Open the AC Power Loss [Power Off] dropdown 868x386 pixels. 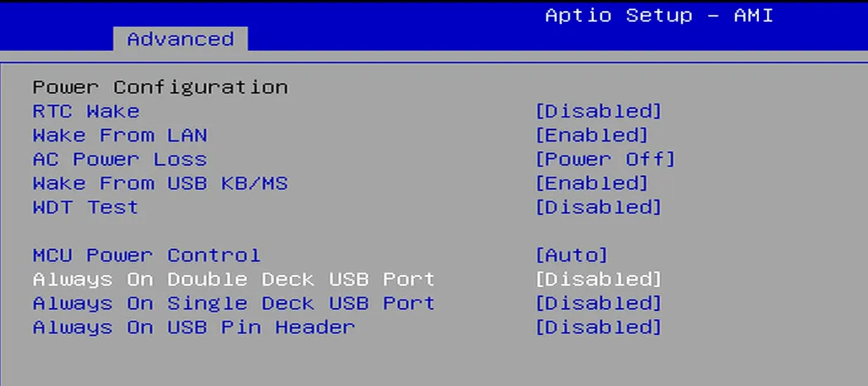(605, 159)
